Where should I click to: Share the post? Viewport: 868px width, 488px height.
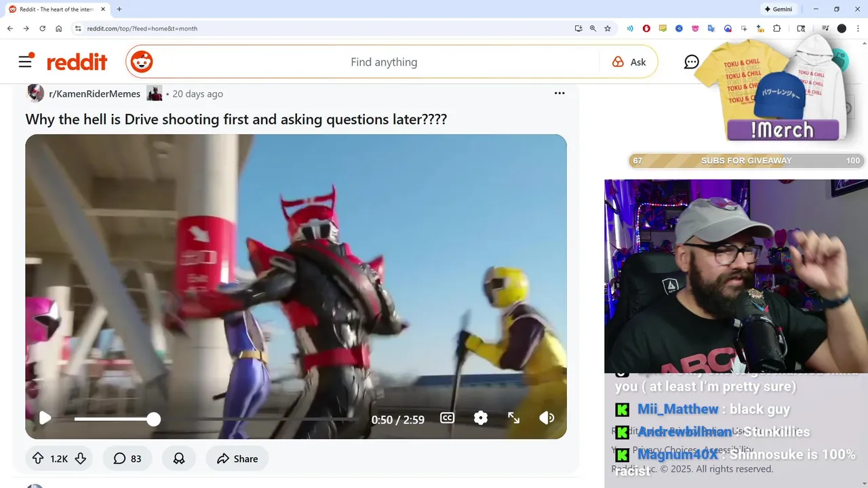237,459
